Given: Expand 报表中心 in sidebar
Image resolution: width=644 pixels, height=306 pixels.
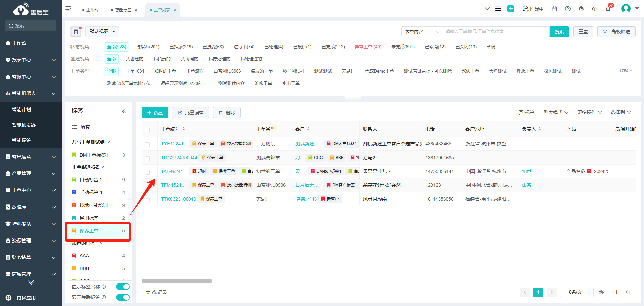Looking at the screenshot, I should (31, 60).
